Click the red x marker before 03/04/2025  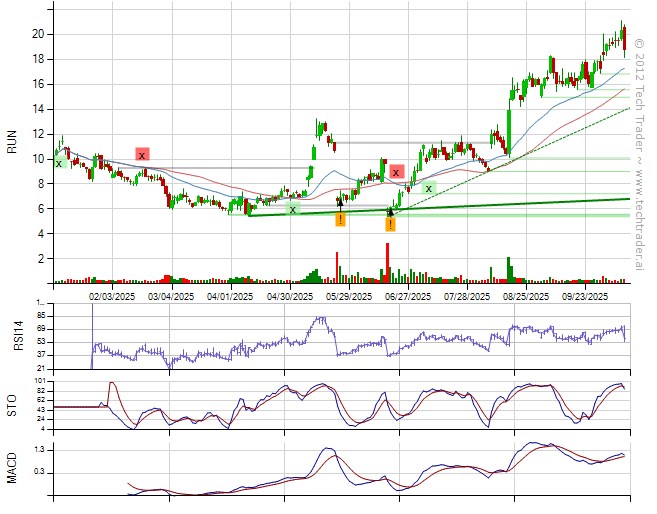tap(142, 155)
